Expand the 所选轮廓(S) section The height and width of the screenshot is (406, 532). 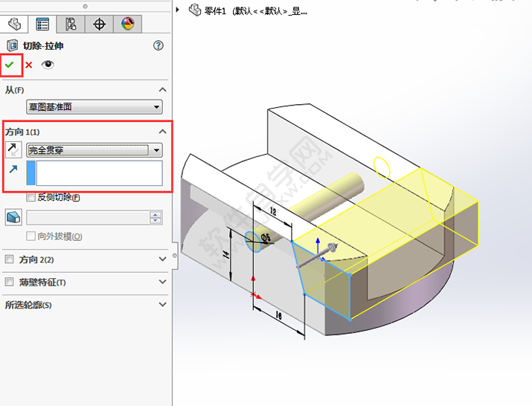click(162, 305)
